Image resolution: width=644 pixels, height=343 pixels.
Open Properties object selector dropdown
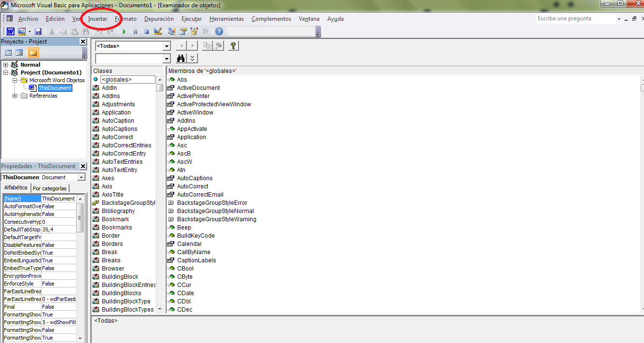point(81,177)
